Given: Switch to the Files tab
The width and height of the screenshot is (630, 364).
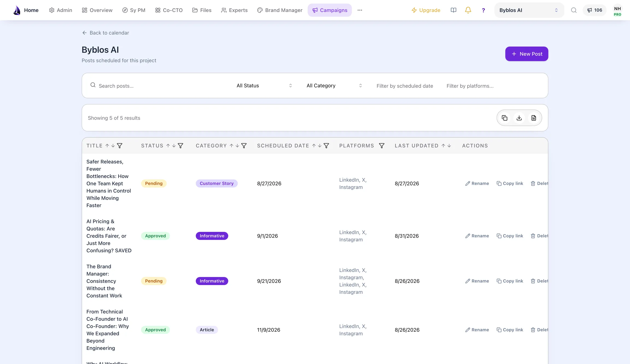Looking at the screenshot, I should tap(202, 10).
